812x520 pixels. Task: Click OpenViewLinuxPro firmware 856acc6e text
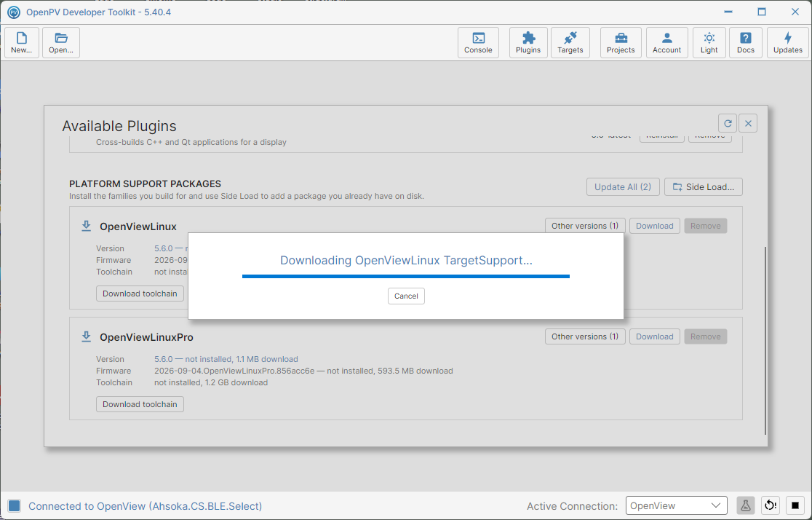[303, 371]
